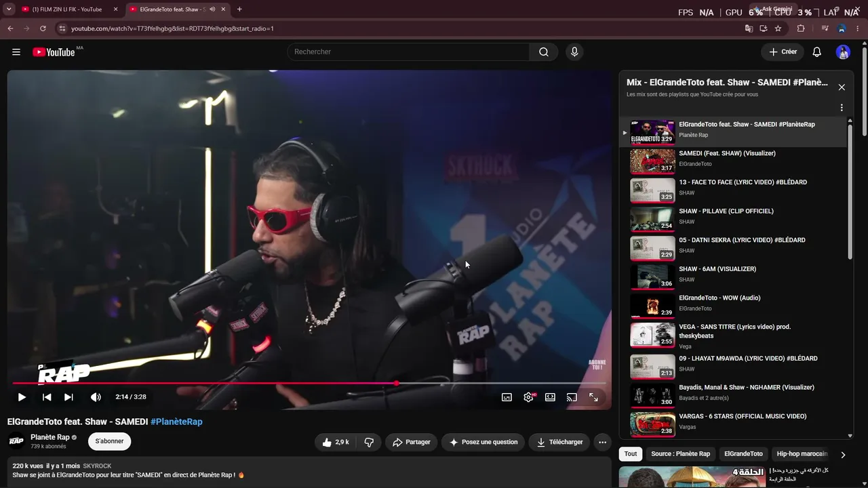
Task: Open the Créer menu
Action: (783, 52)
